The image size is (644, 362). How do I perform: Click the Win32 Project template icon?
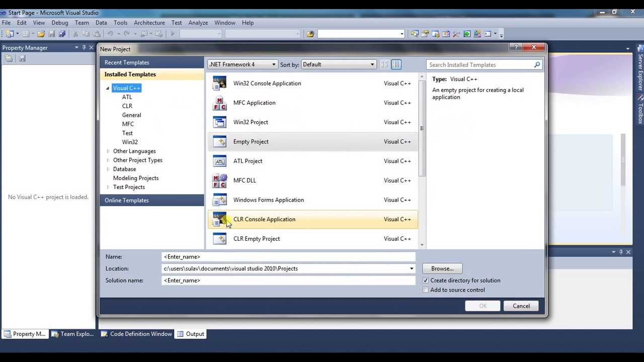pos(220,122)
